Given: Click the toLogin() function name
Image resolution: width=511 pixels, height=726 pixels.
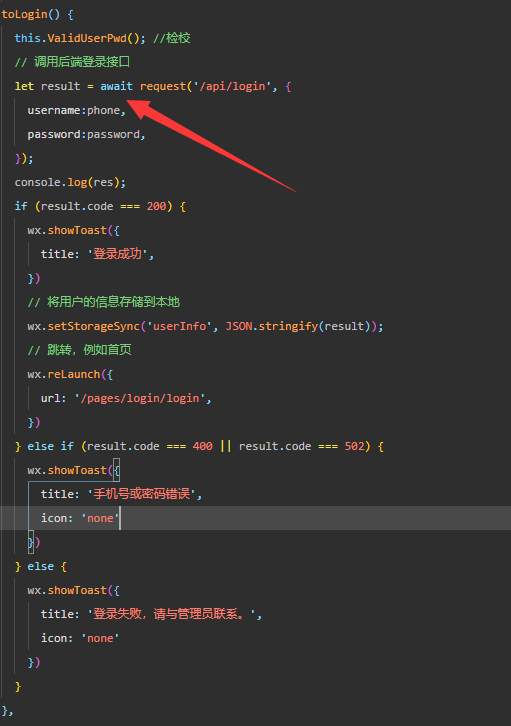Looking at the screenshot, I should tap(24, 14).
